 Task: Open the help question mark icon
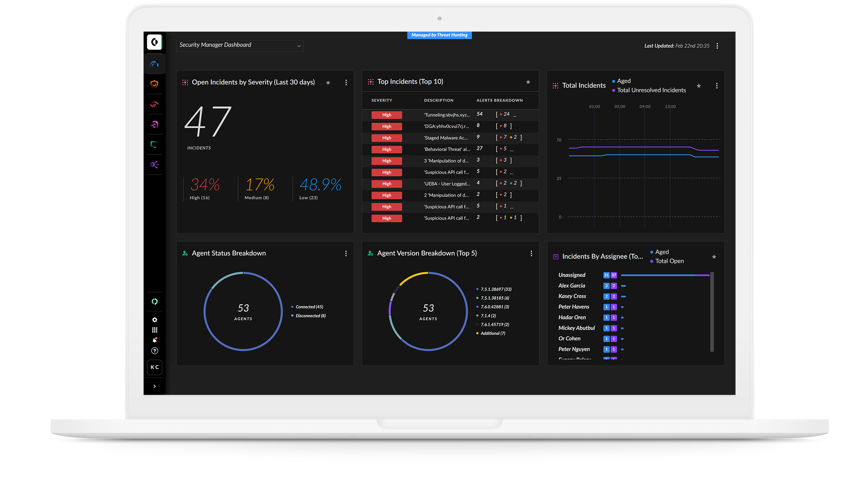click(154, 351)
